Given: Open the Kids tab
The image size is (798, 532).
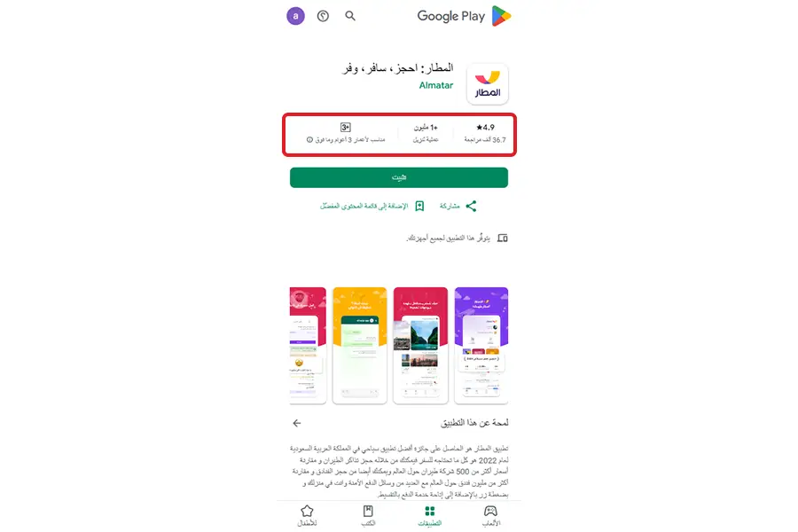Looking at the screenshot, I should point(307,516).
